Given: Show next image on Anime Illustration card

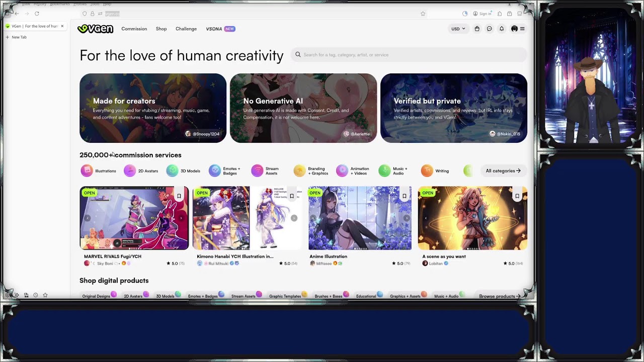Looking at the screenshot, I should [407, 218].
